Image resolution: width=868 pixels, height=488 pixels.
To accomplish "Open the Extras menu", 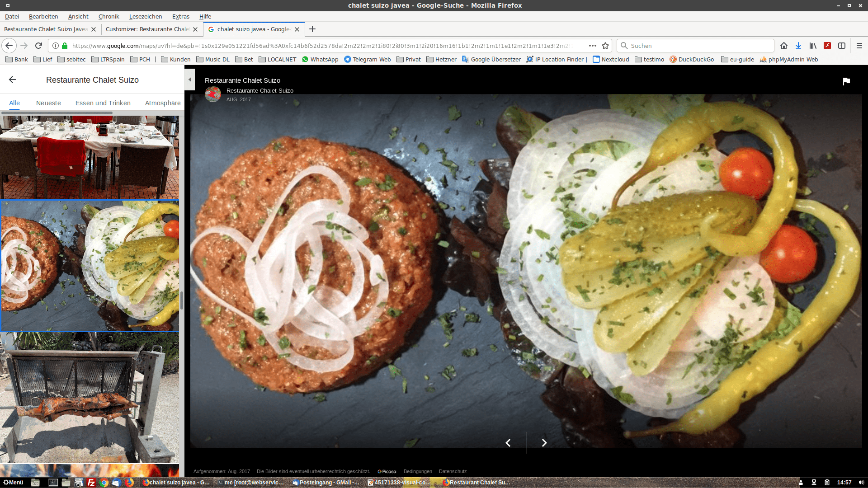I will coord(181,16).
